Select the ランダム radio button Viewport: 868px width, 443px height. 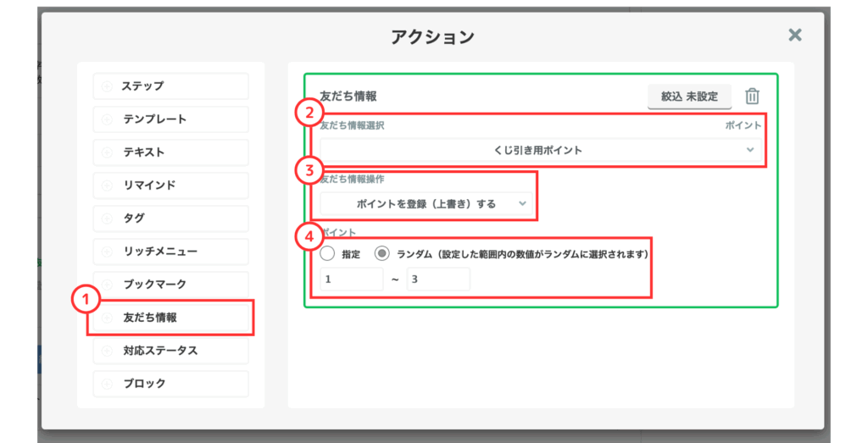click(381, 253)
